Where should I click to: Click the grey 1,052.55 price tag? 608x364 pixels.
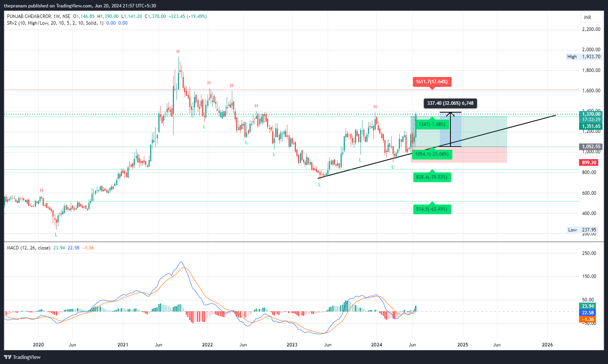pyautogui.click(x=591, y=147)
